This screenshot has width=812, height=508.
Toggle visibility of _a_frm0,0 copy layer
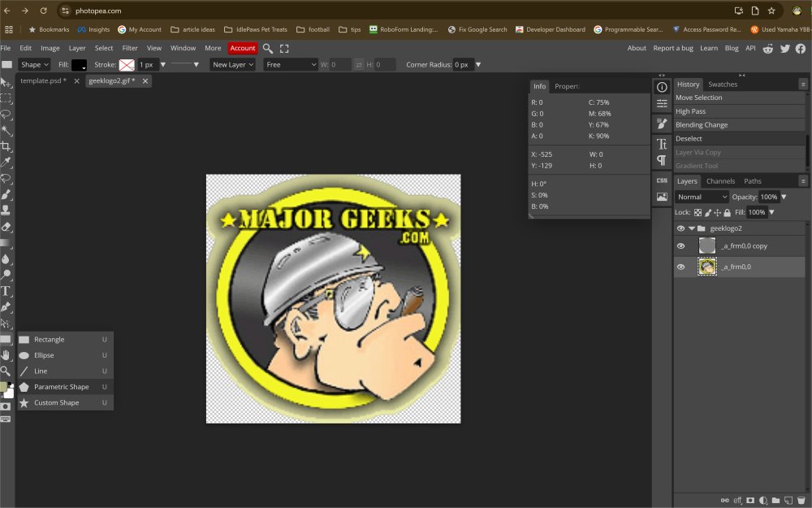(x=681, y=246)
